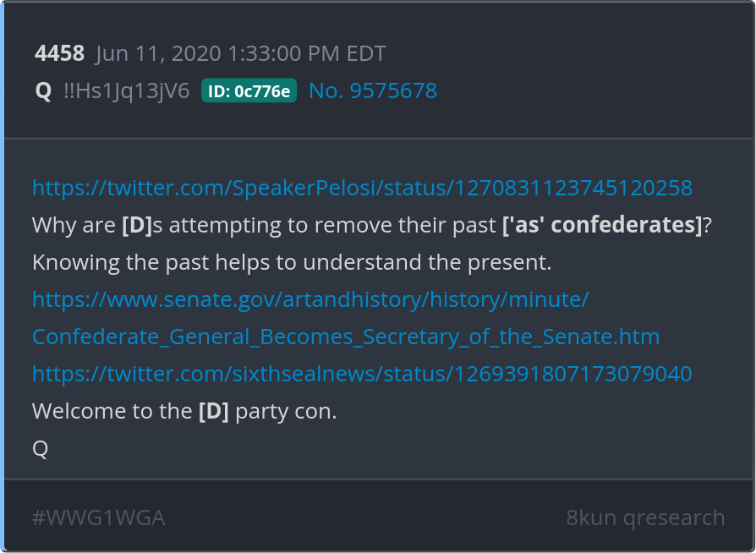Click the 'Knowing the past' sentence
The width and height of the screenshot is (756, 553).
(292, 263)
